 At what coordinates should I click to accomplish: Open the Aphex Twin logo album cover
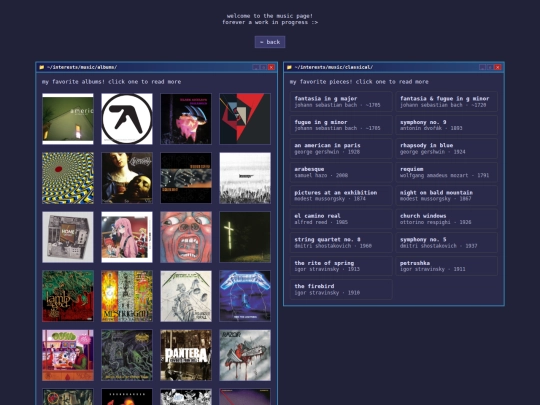[x=127, y=119]
